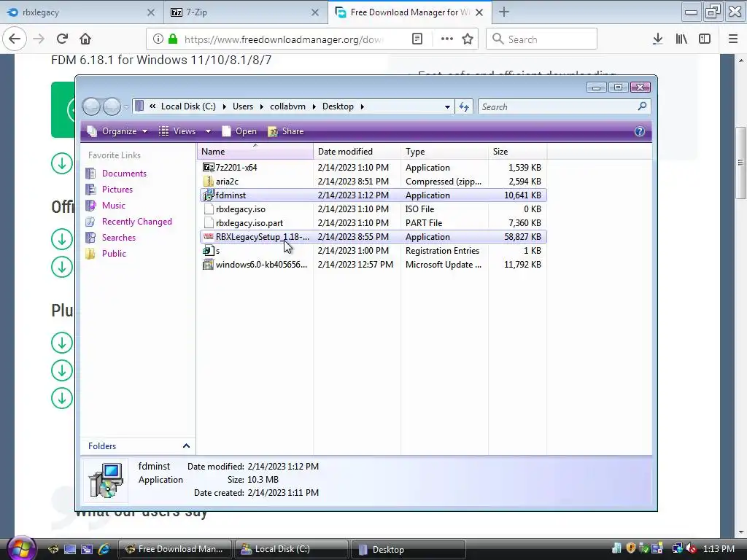
Task: Expand collabvm breadcrumb arrow
Action: coord(314,106)
